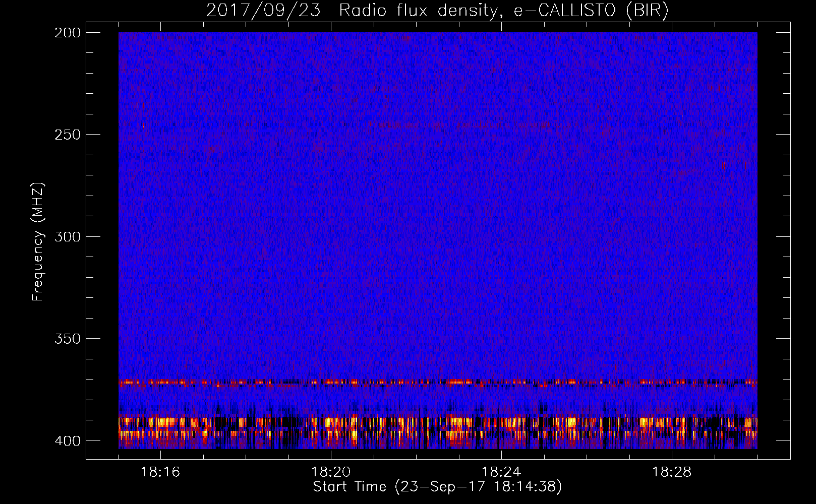Select the 'Frequency (MHZ)' y-axis label
The image size is (816, 504).
click(38, 242)
